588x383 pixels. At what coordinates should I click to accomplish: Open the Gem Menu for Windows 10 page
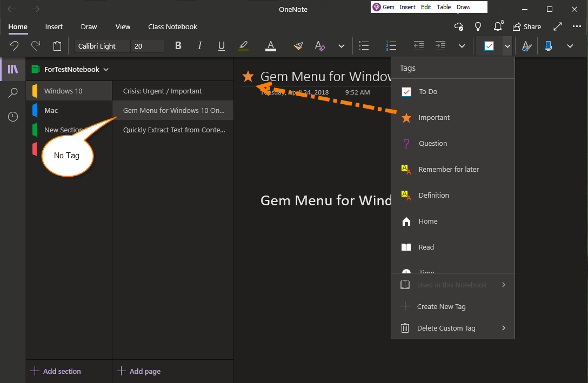pyautogui.click(x=173, y=110)
